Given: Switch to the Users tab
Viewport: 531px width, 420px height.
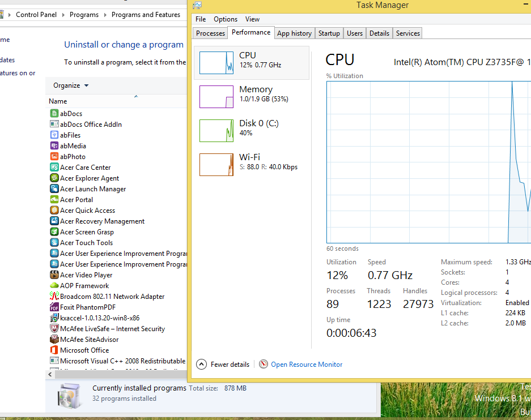Looking at the screenshot, I should point(355,33).
